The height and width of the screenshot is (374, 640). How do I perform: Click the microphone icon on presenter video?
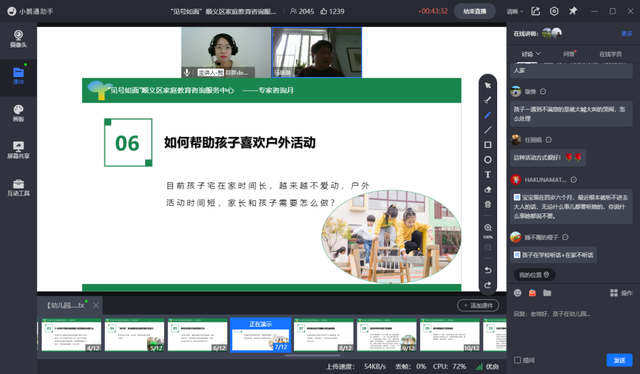(x=187, y=72)
